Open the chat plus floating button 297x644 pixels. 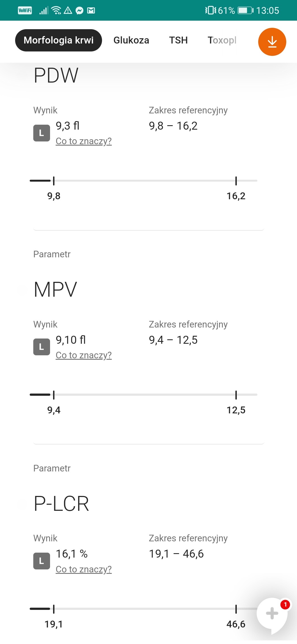point(272,613)
